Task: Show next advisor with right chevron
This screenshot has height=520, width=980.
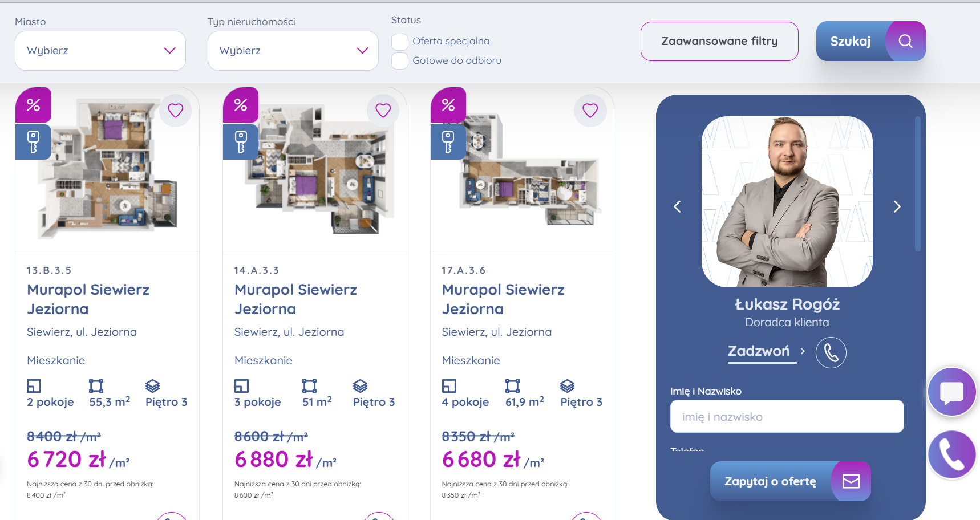Action: pyautogui.click(x=897, y=206)
